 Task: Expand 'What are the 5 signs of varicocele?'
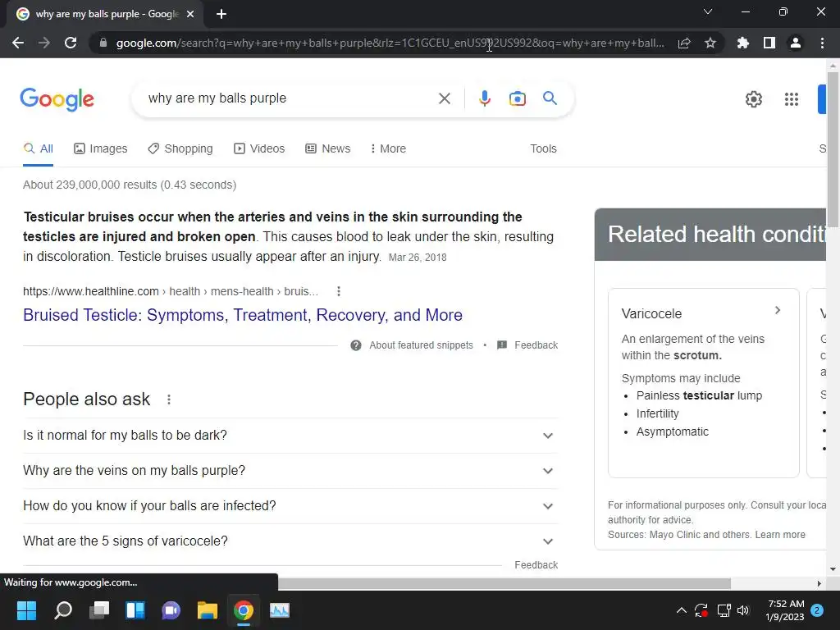point(290,541)
